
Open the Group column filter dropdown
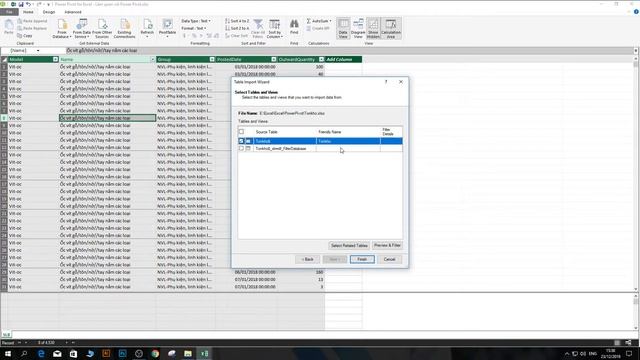pos(212,60)
